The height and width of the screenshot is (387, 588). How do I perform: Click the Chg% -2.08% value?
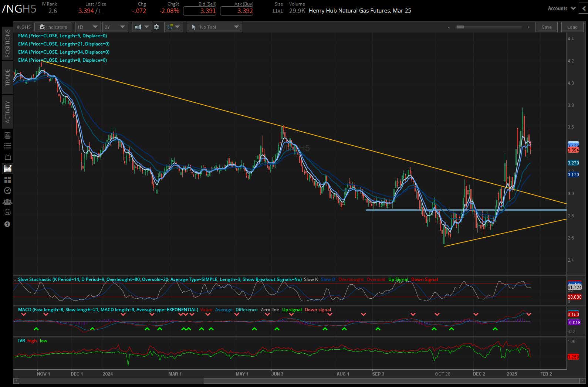(169, 11)
